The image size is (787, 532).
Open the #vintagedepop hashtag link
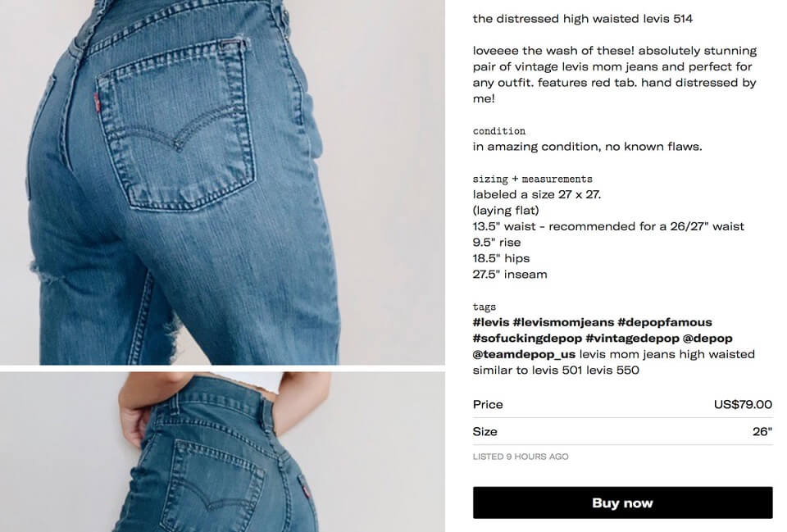coord(632,339)
